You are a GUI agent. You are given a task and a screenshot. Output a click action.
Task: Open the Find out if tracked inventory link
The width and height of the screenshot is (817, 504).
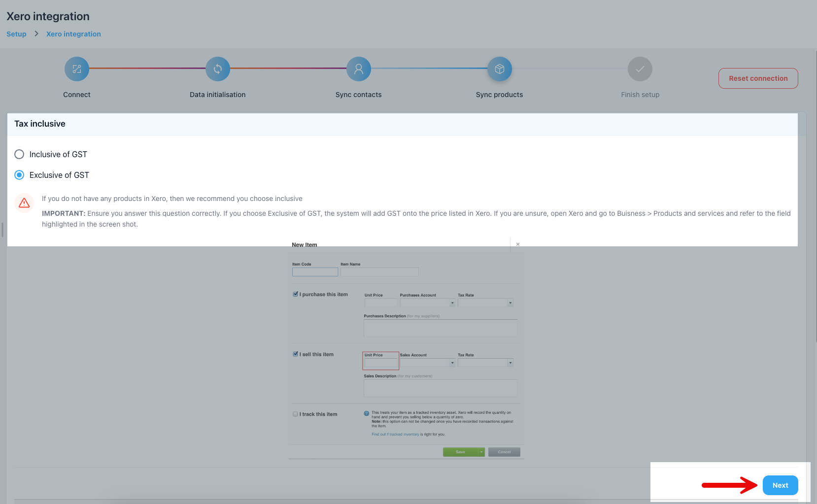[x=395, y=435]
